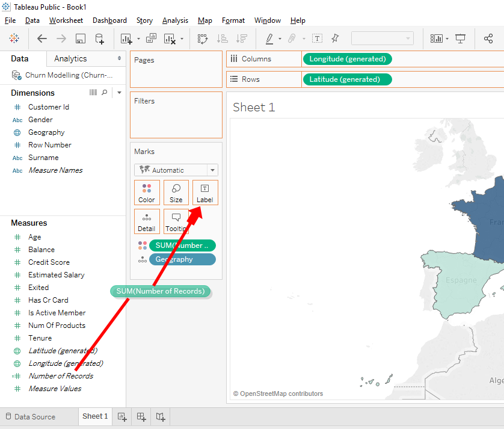Open the Map menu
Screen dimensions: 504x429
click(204, 20)
